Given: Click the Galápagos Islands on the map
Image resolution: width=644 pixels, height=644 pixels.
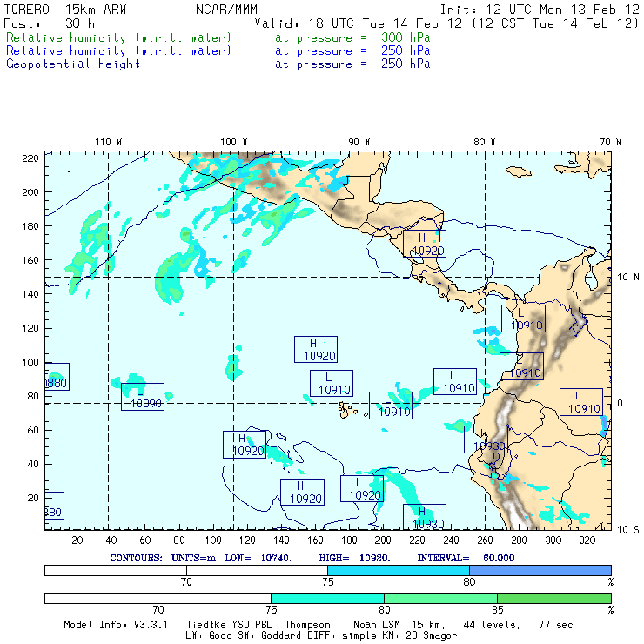Looking at the screenshot, I should [345, 410].
